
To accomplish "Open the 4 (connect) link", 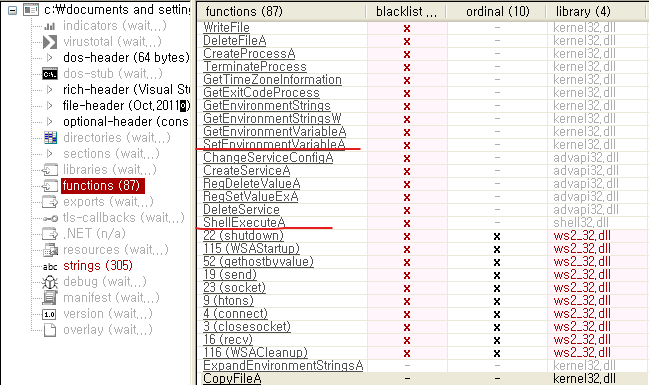I will (236, 314).
